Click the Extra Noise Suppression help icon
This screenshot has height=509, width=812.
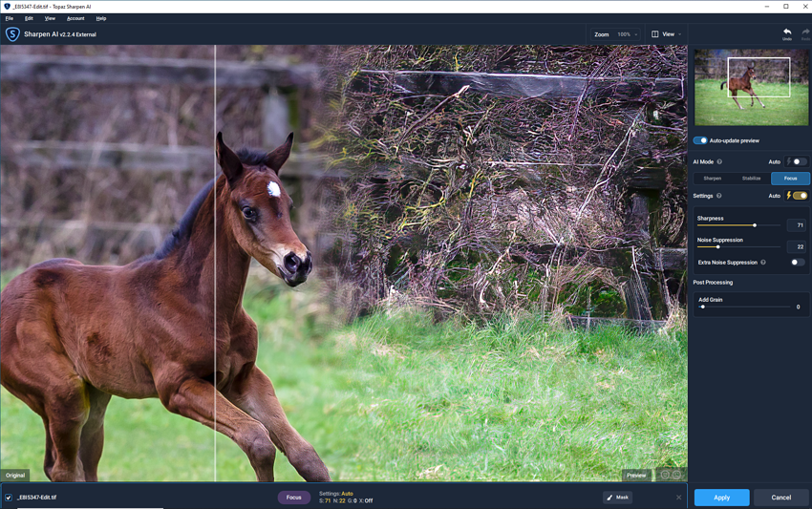pyautogui.click(x=763, y=263)
